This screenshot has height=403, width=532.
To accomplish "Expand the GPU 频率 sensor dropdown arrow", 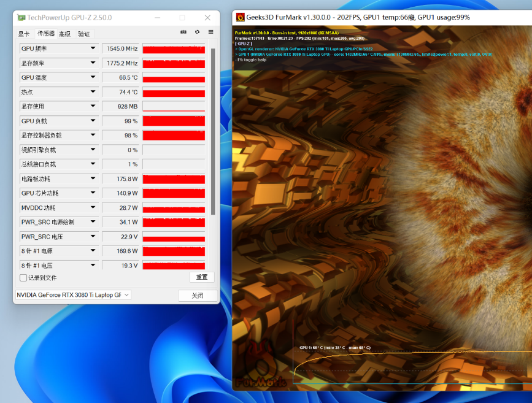I will point(93,48).
